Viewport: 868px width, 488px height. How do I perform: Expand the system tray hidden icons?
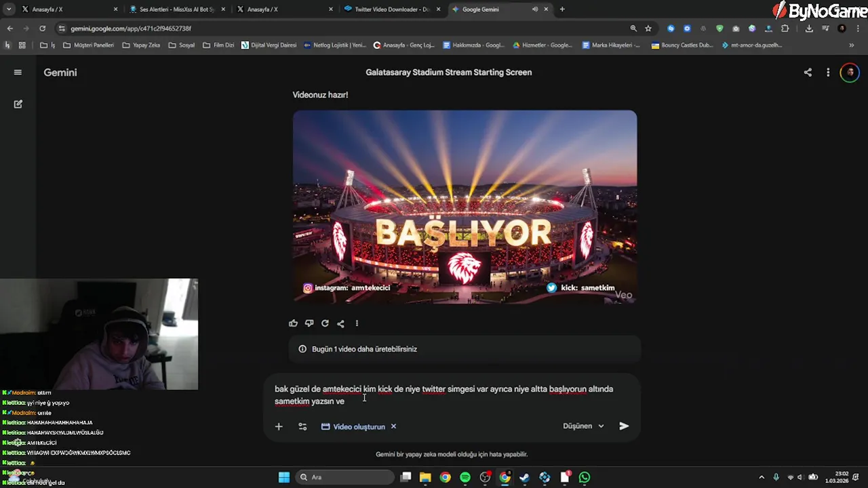coord(762,477)
